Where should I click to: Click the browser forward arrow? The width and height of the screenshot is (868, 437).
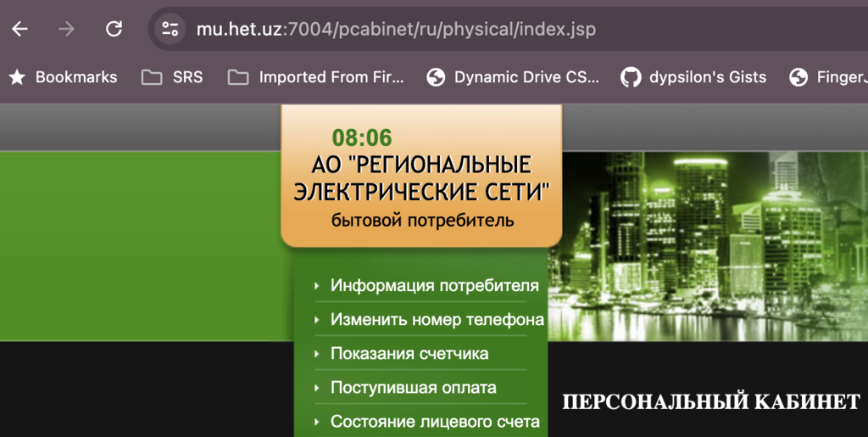(66, 29)
